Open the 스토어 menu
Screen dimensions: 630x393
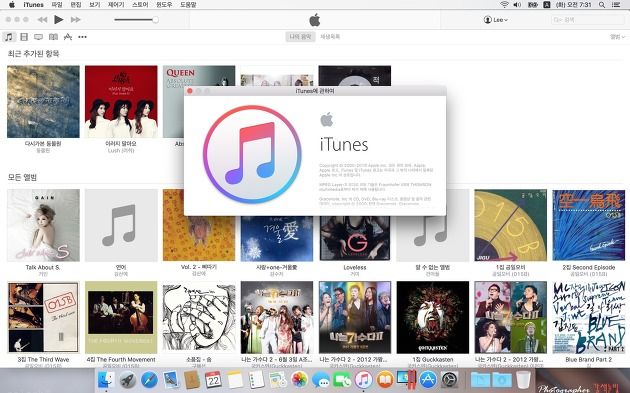click(140, 5)
